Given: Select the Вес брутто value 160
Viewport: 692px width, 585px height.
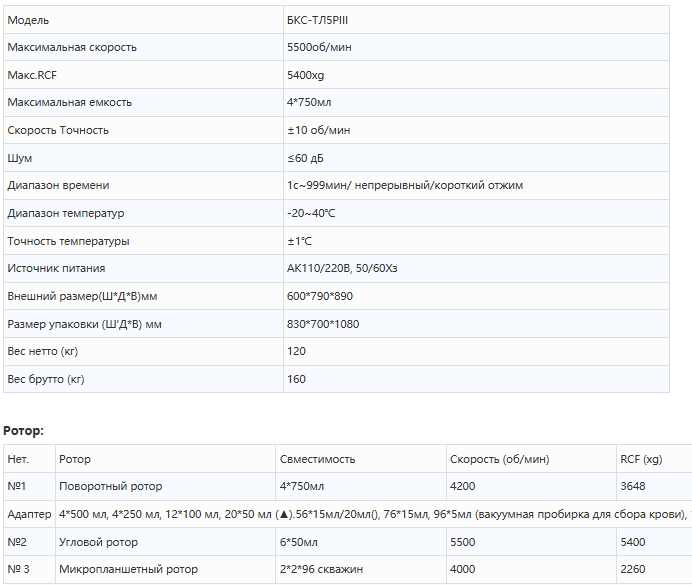Looking at the screenshot, I should tap(296, 379).
